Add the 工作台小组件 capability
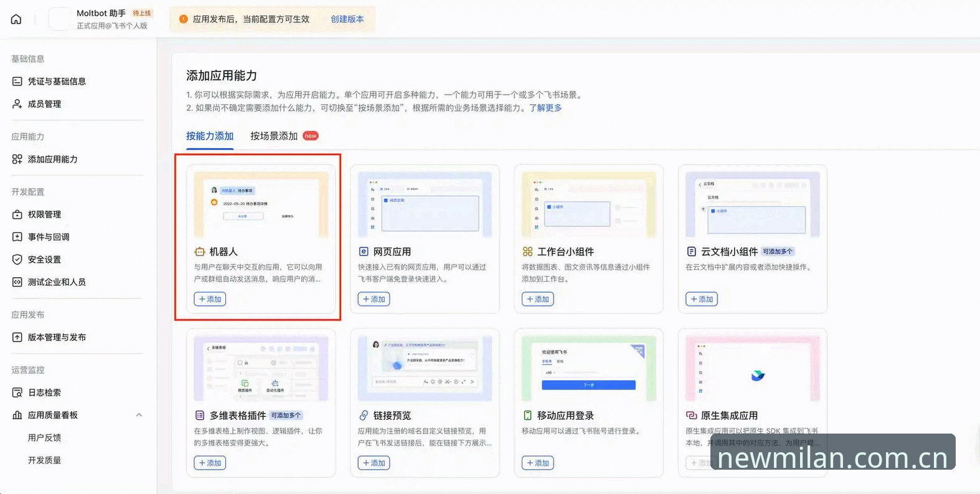This screenshot has width=980, height=494. coord(537,299)
